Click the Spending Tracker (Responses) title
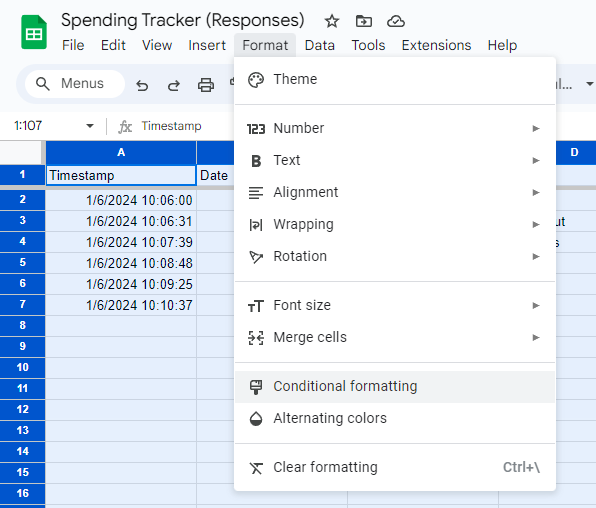This screenshot has height=508, width=596. [x=183, y=21]
